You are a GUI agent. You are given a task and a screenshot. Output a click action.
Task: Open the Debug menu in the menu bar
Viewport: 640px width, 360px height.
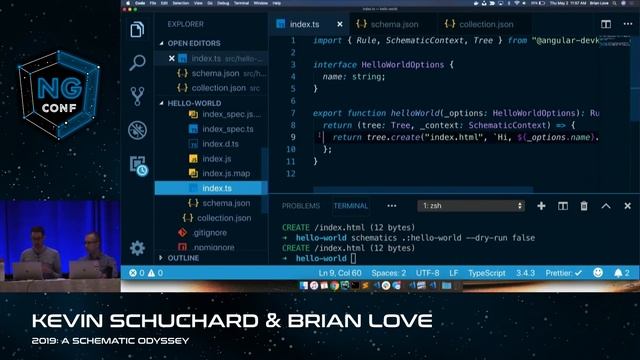223,3
